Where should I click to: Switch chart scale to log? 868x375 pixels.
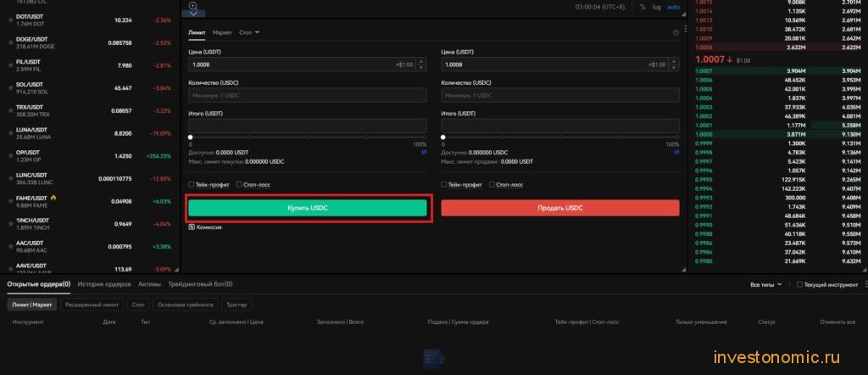[657, 7]
